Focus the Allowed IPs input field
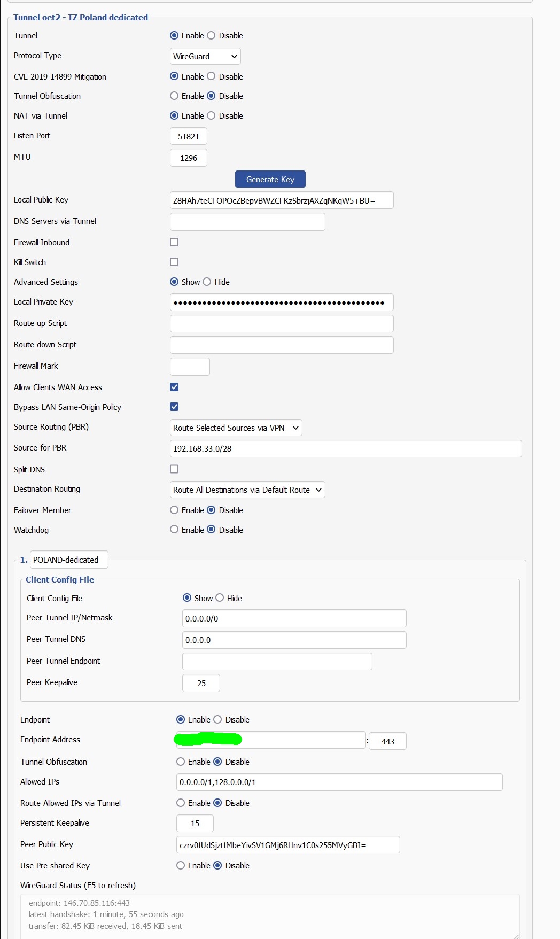The height and width of the screenshot is (939, 560). coord(339,782)
